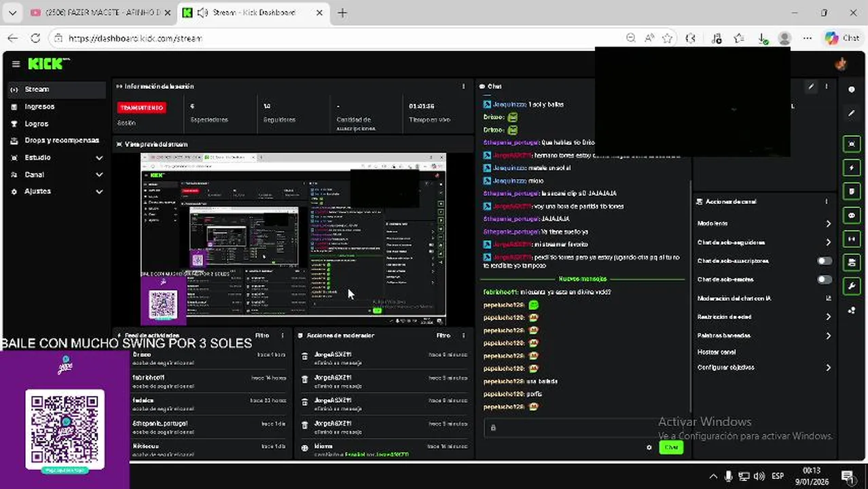
Task: Open options menu of Feed de actividades
Action: tap(283, 336)
